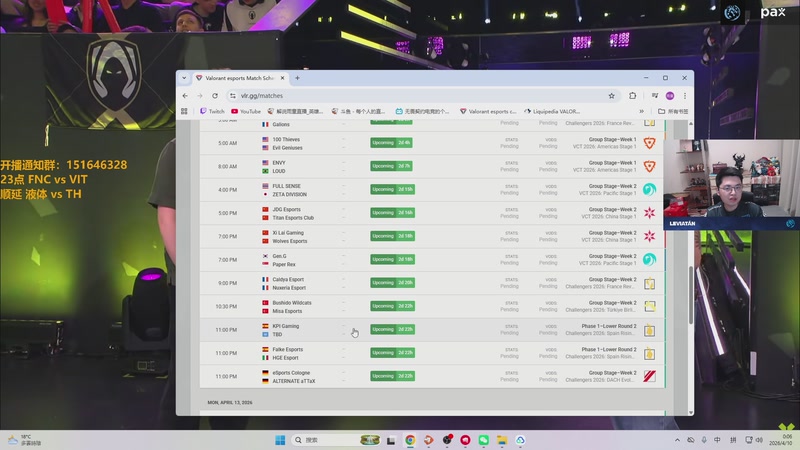Open the Valorant esports bookmark
Viewport: 800px width, 450px height.
click(x=488, y=111)
